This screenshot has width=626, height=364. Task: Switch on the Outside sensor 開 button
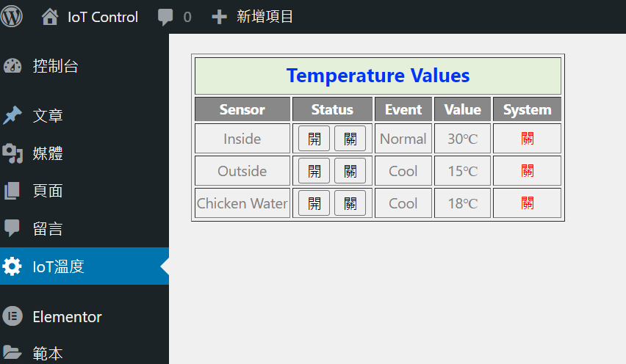coord(314,171)
